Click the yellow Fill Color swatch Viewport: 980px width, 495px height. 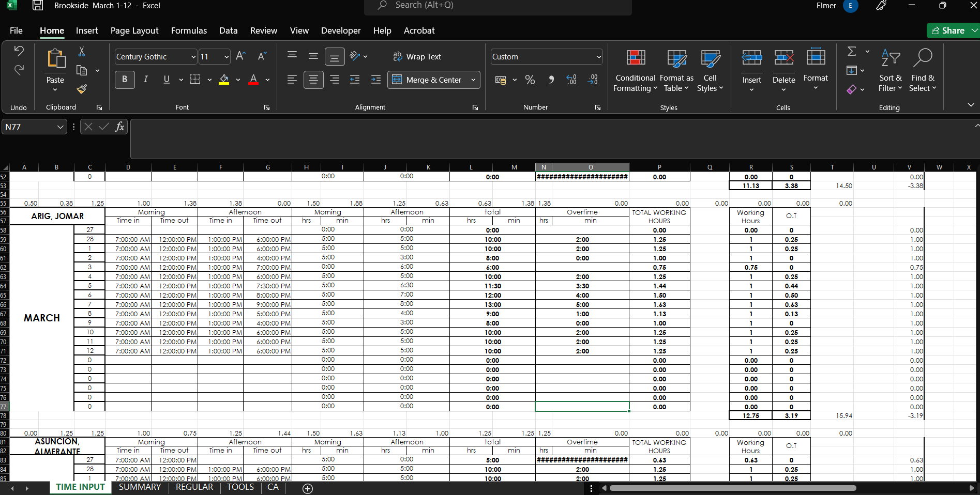[224, 80]
